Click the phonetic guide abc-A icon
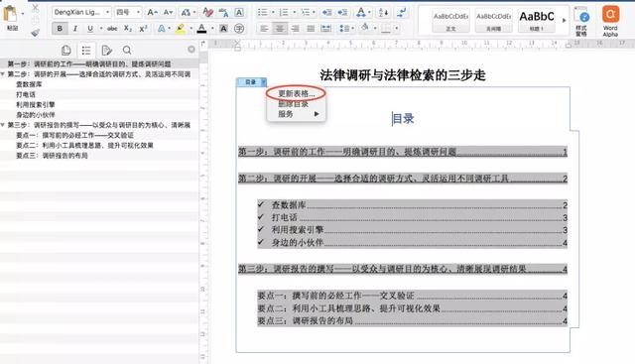Viewport: 635px width, 364px height. point(223,13)
